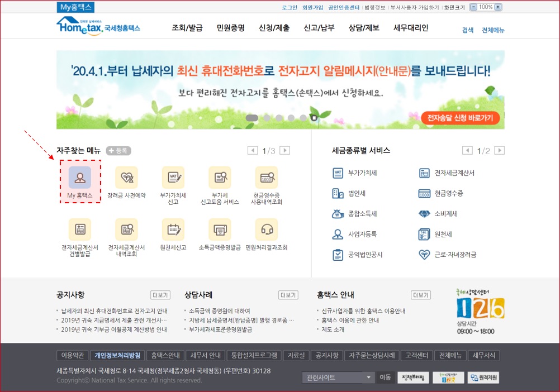Open 신고/납부 menu
The width and height of the screenshot is (560, 392).
coord(319,28)
